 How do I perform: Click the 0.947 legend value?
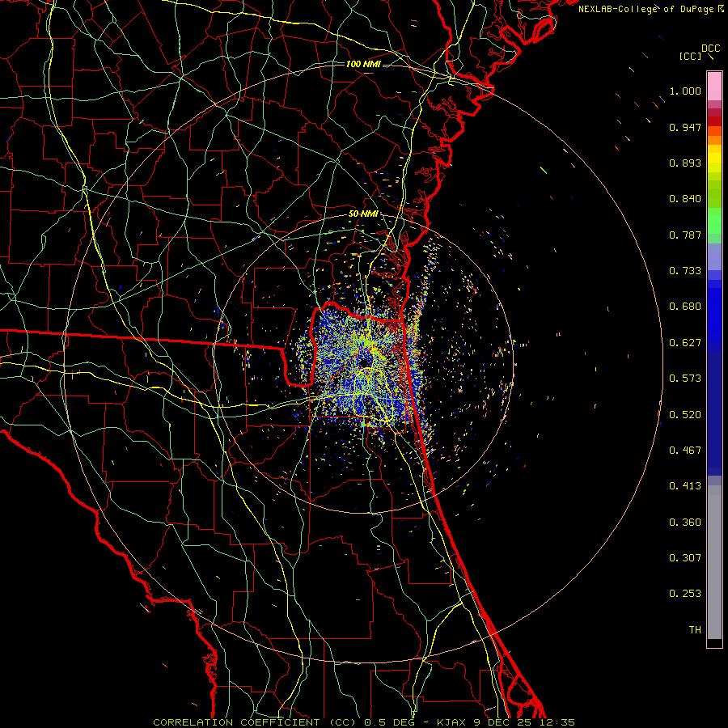[x=685, y=127]
